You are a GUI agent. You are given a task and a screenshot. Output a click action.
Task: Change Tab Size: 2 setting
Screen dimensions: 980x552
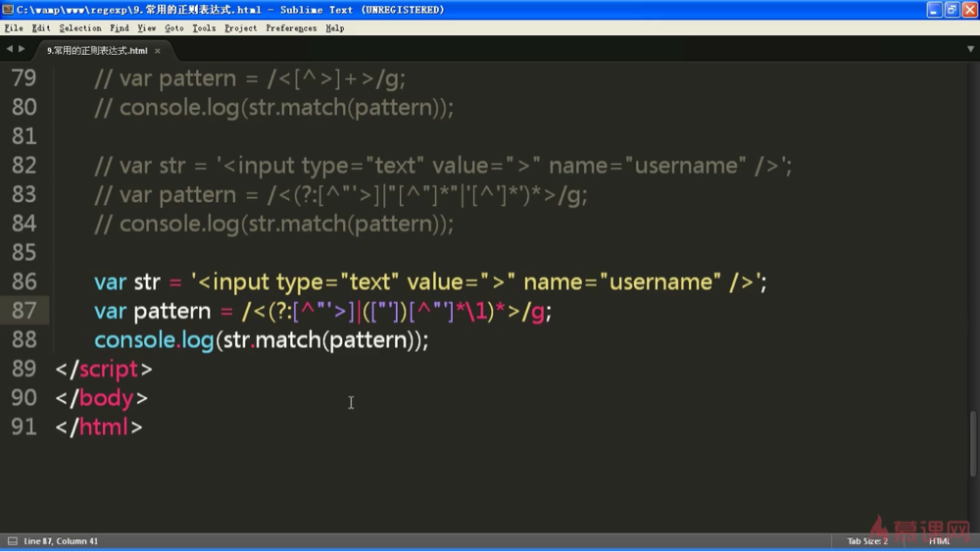click(x=867, y=541)
